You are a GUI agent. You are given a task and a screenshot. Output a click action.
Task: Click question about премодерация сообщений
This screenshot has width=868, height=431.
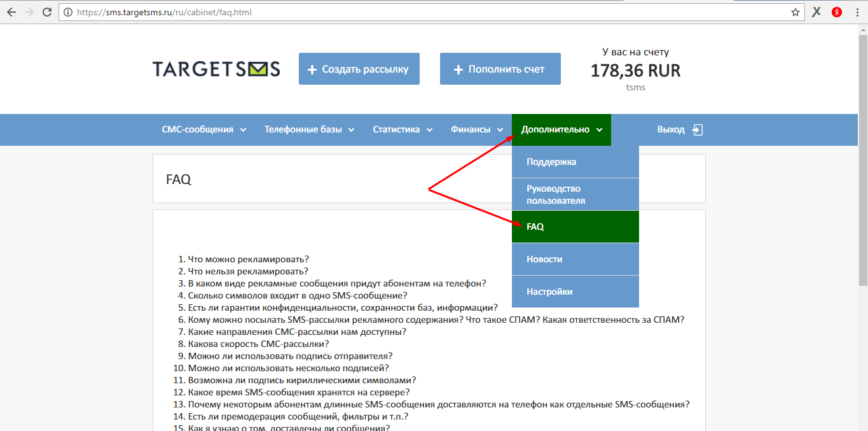[298, 416]
